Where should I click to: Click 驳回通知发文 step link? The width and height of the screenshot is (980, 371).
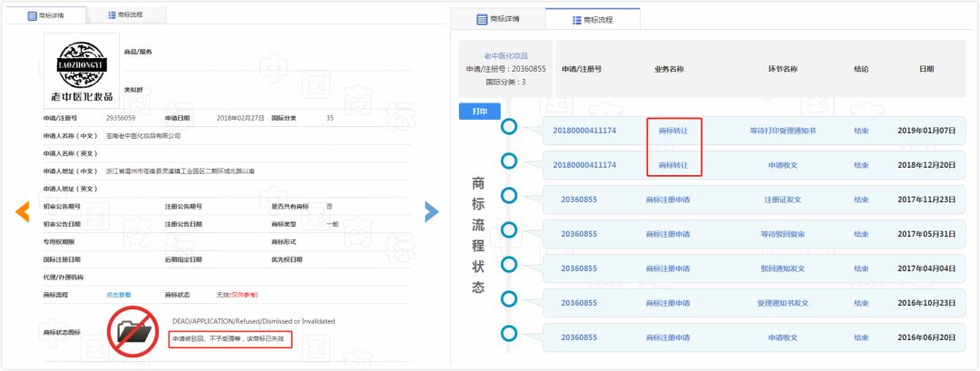(782, 268)
